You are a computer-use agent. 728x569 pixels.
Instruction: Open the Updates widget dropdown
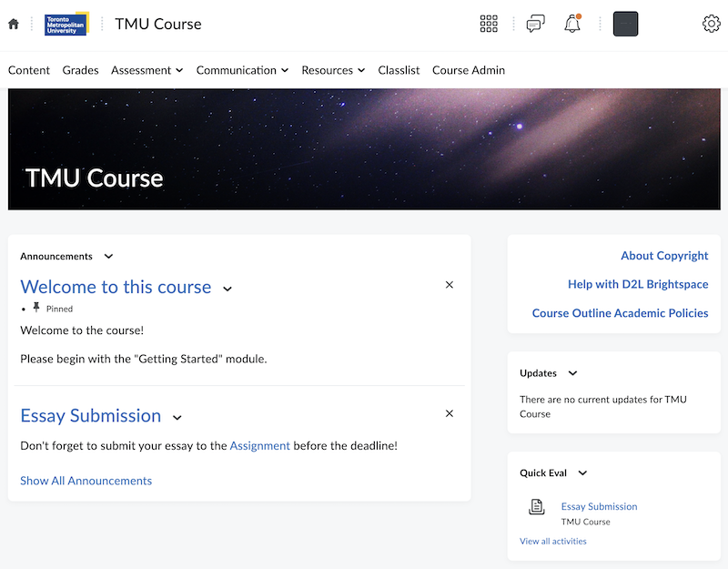click(x=572, y=373)
